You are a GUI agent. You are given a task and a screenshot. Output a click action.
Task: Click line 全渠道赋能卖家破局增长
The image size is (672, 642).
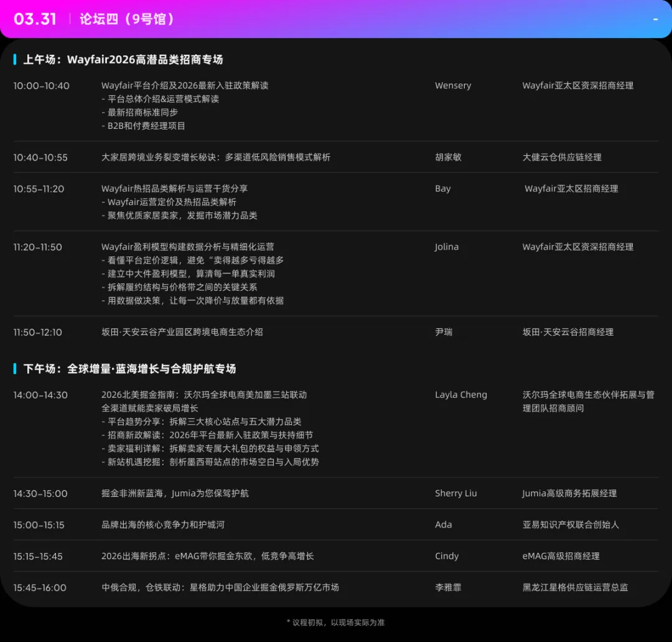tap(149, 408)
